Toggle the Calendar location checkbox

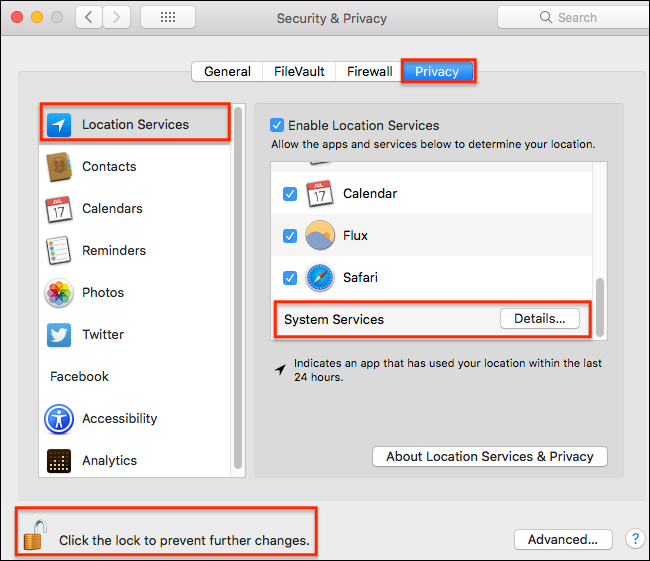coord(290,194)
